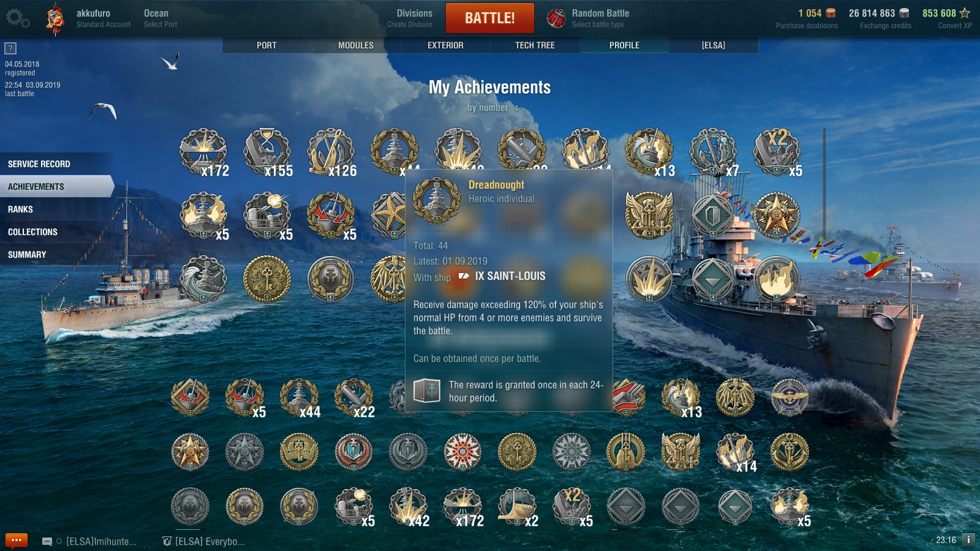Click the help question mark icon
The image size is (980, 551).
(x=10, y=48)
